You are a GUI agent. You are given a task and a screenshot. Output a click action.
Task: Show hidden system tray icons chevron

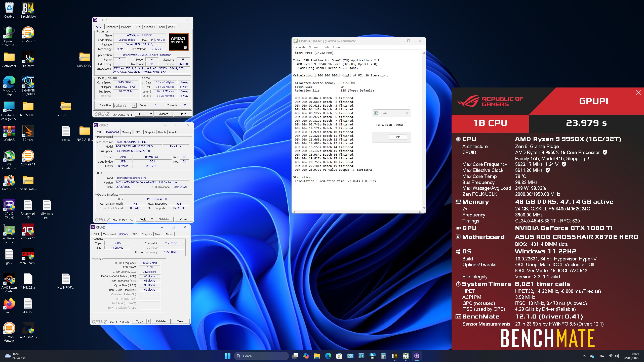pos(584,356)
